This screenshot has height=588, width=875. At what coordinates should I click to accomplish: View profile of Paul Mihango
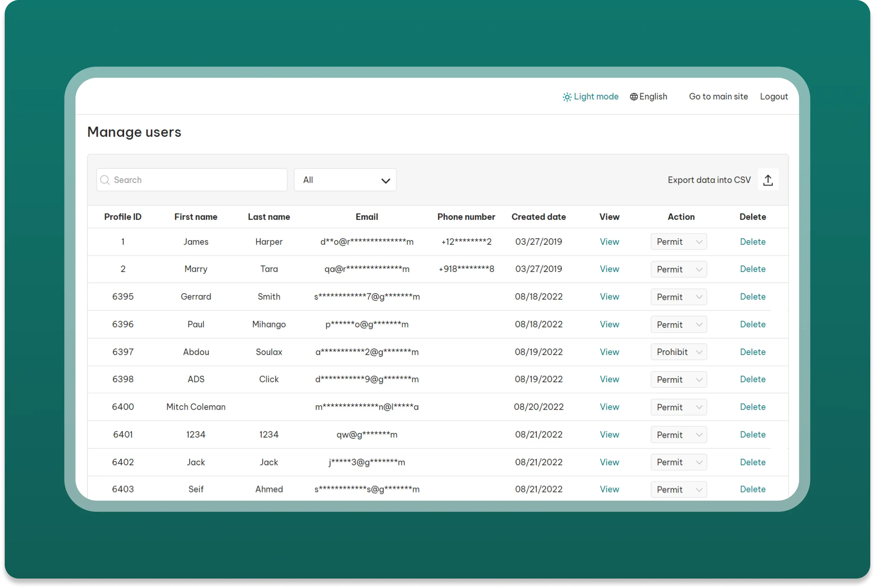click(609, 324)
